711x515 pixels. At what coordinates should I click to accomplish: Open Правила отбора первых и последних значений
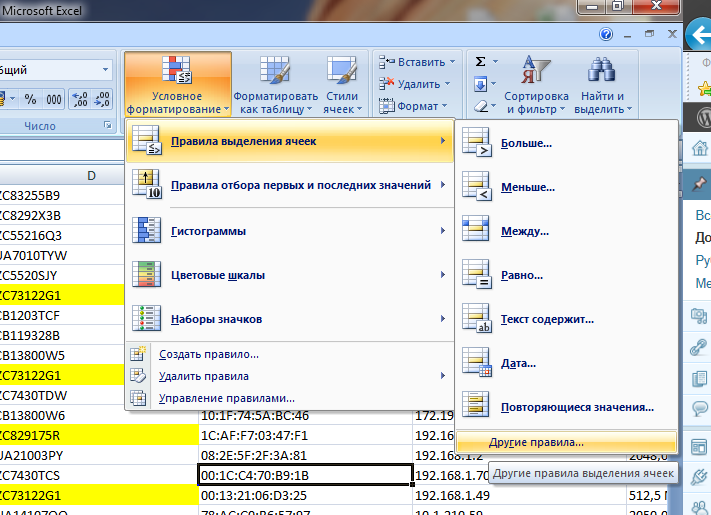tap(290, 185)
